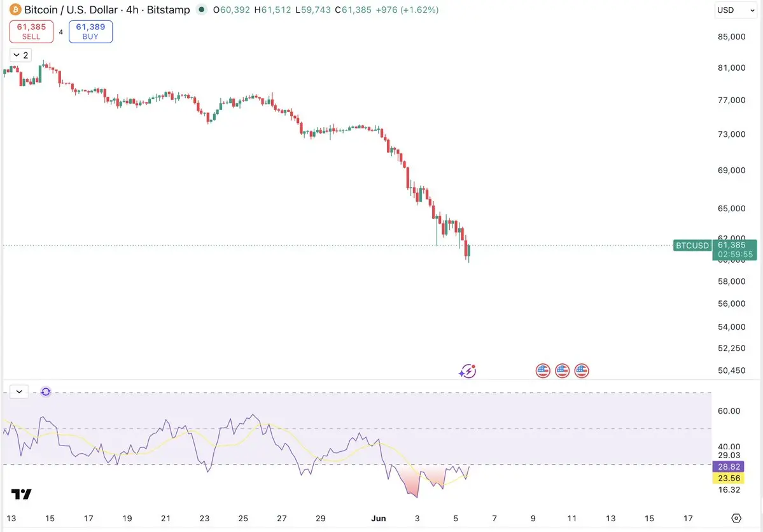Screen dimensions: 763x532
Task: Click the TradingView logo
Action: click(x=22, y=494)
